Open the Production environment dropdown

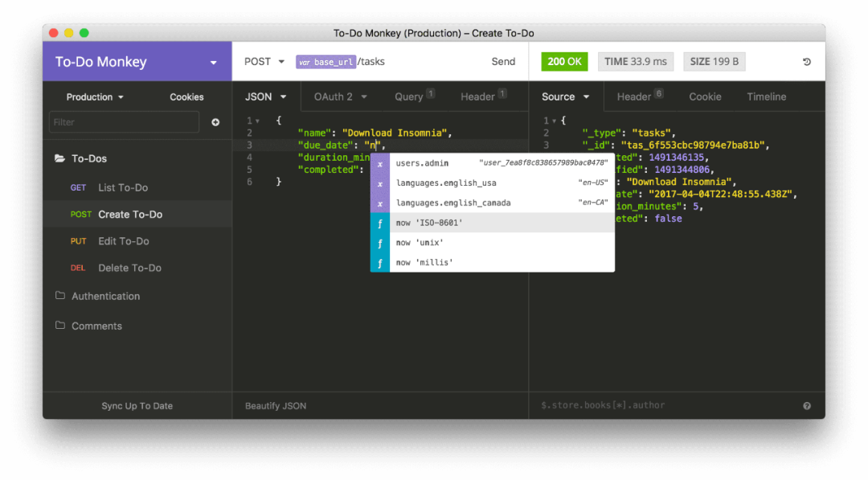point(95,97)
